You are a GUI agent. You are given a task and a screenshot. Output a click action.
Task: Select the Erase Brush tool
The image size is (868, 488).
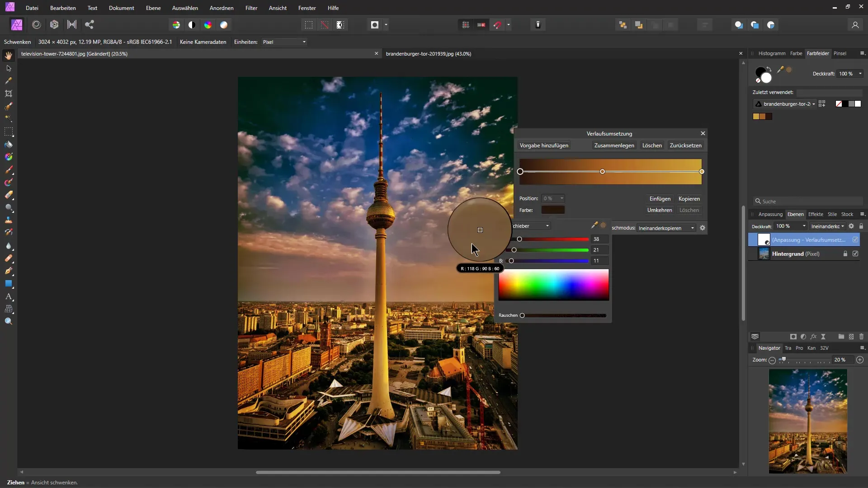(9, 195)
